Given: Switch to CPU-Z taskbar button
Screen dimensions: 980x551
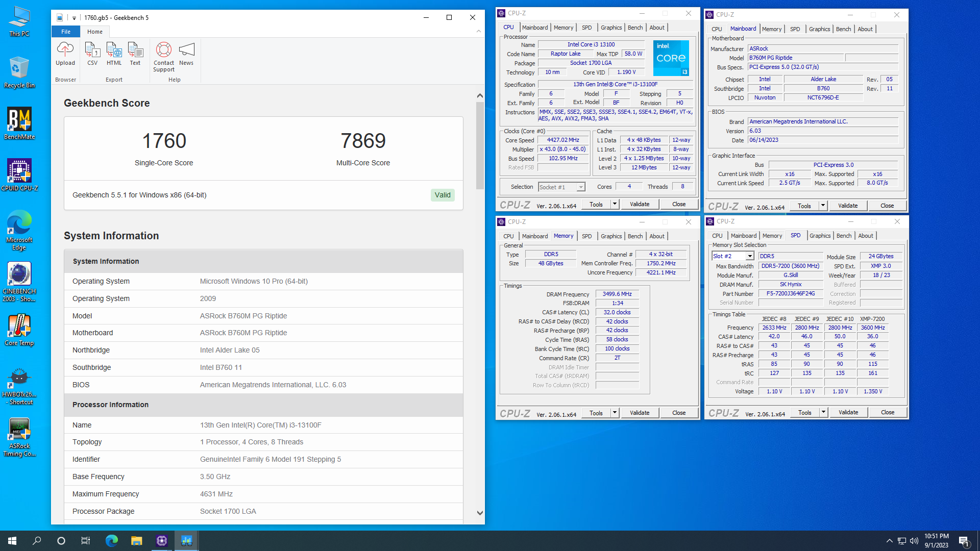Looking at the screenshot, I should [x=162, y=541].
